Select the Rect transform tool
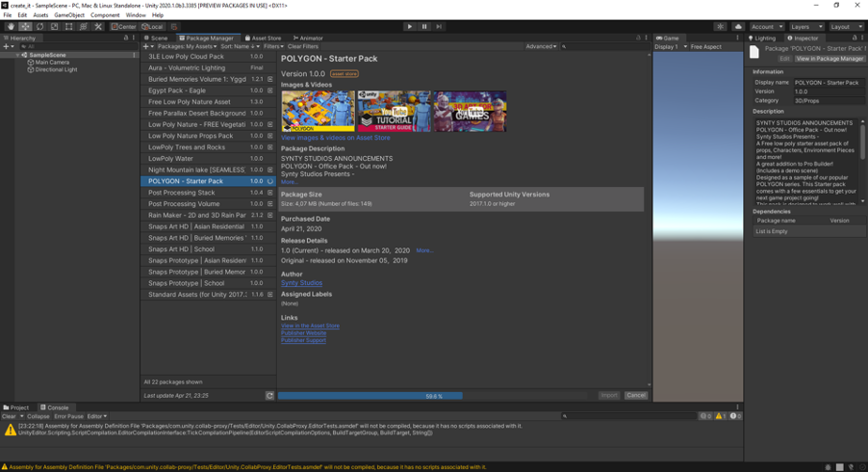 click(68, 27)
